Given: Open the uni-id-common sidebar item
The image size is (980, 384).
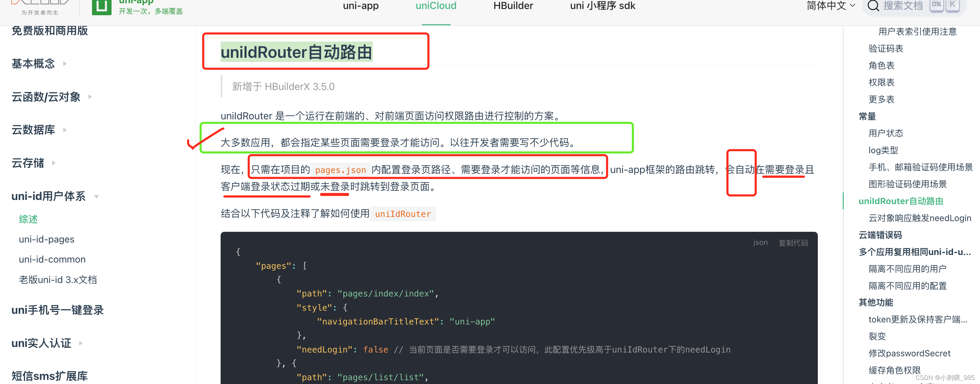Looking at the screenshot, I should pos(52,259).
